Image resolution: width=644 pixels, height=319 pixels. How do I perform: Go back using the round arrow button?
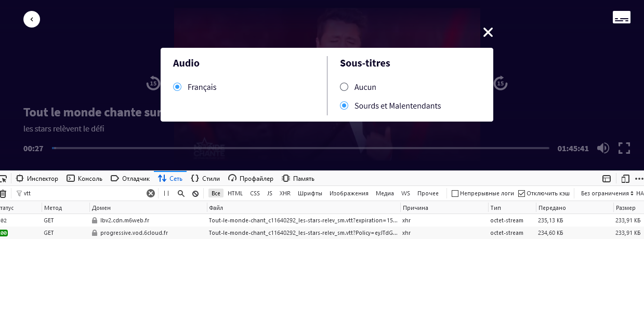tap(32, 19)
